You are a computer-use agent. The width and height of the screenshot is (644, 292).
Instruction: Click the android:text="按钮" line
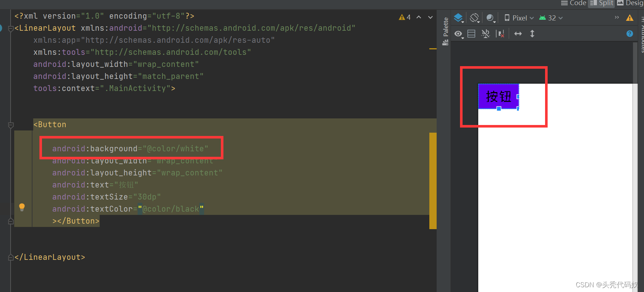pos(95,185)
